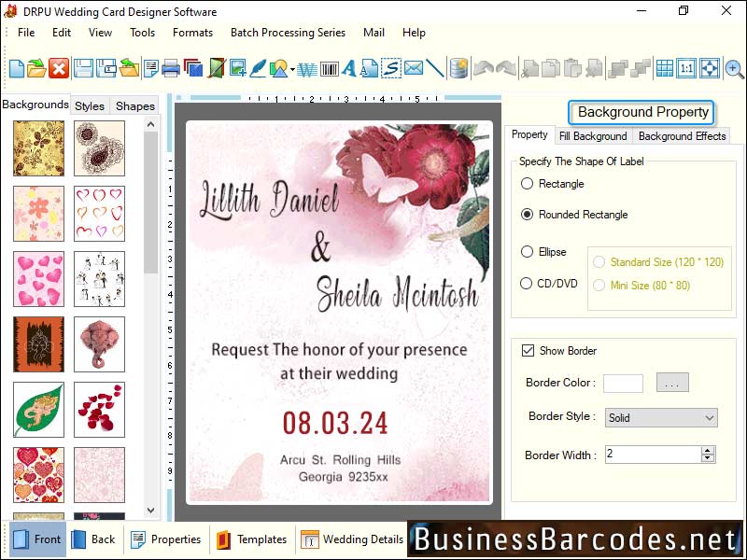The width and height of the screenshot is (747, 560).
Task: Open the Batch Processing Series menu
Action: click(288, 32)
